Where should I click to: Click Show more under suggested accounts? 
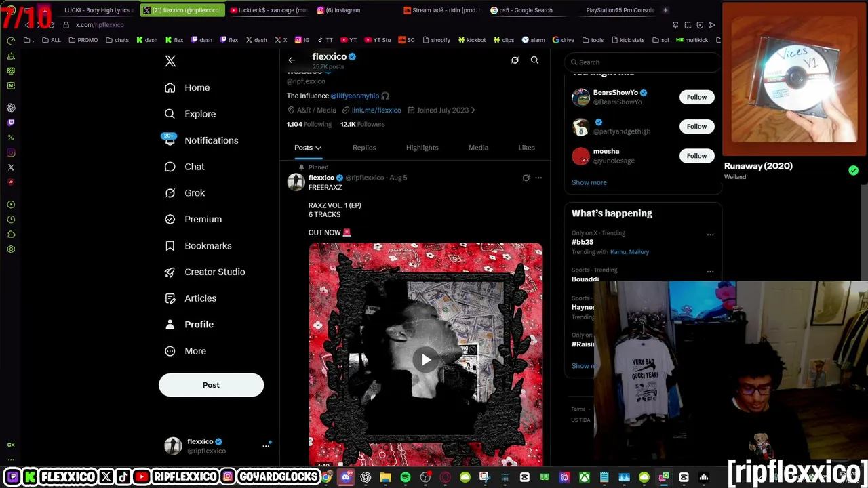coord(589,182)
